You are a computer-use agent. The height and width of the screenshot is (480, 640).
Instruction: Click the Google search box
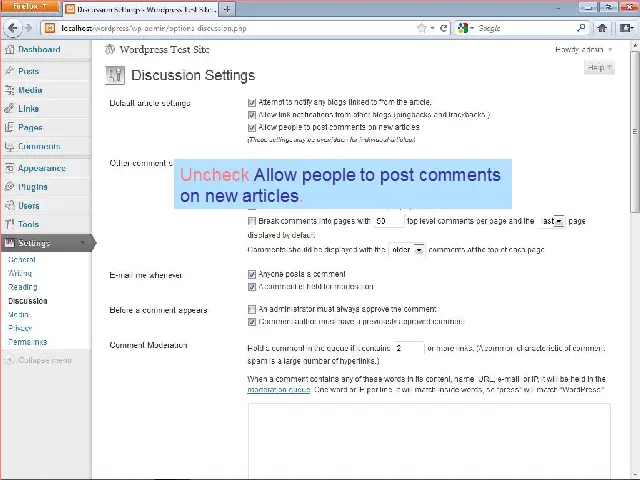click(x=525, y=28)
